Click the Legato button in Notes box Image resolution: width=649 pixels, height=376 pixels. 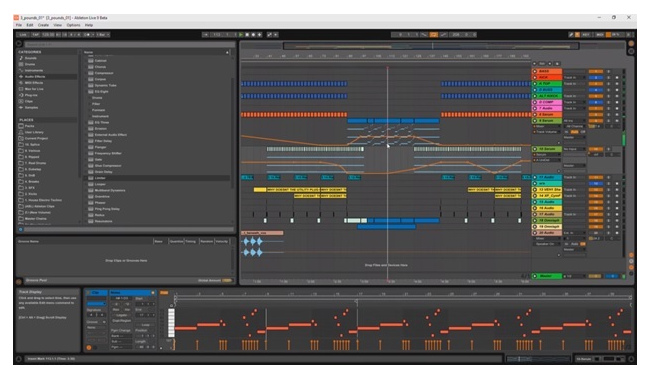coord(121,315)
